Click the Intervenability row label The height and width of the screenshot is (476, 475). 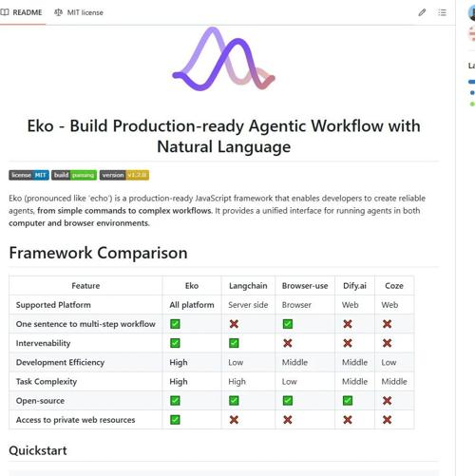(x=43, y=343)
